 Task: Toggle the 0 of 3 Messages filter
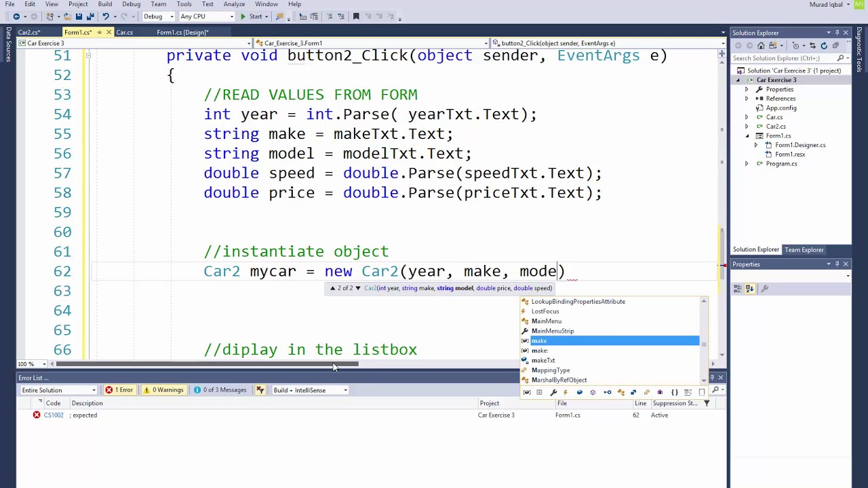pyautogui.click(x=220, y=390)
